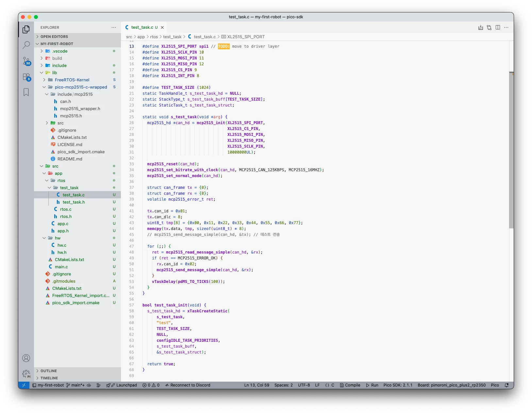
Task: Open the Bookmarks icon in activity bar
Action: click(26, 92)
